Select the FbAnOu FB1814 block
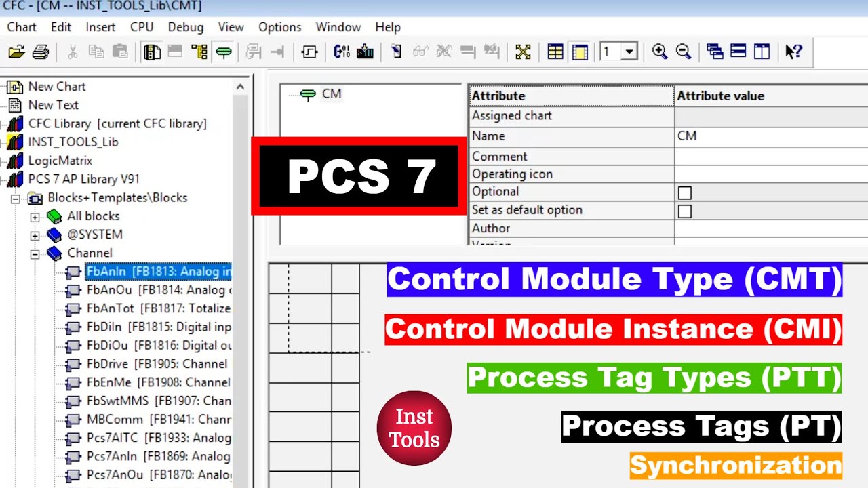 pos(159,290)
